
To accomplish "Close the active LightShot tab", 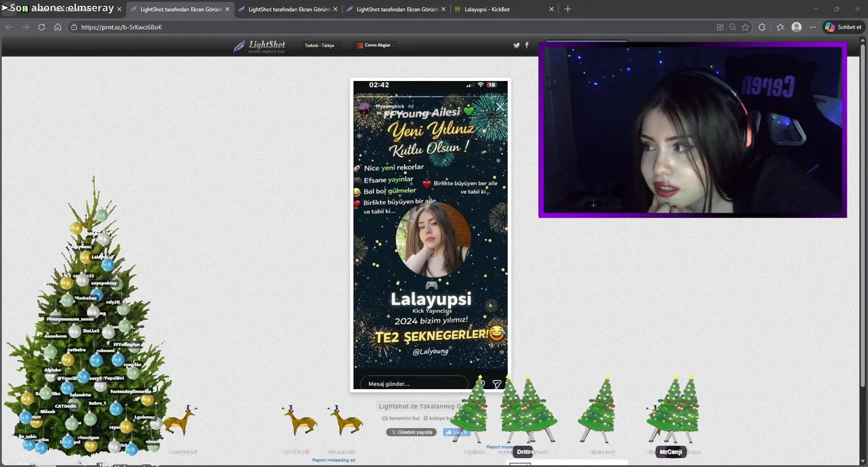I will point(227,9).
